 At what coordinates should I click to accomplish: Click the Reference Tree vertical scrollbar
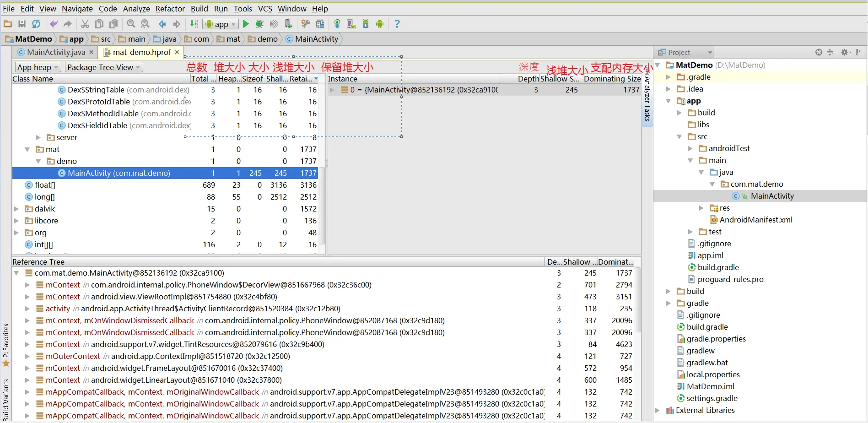pos(638,300)
